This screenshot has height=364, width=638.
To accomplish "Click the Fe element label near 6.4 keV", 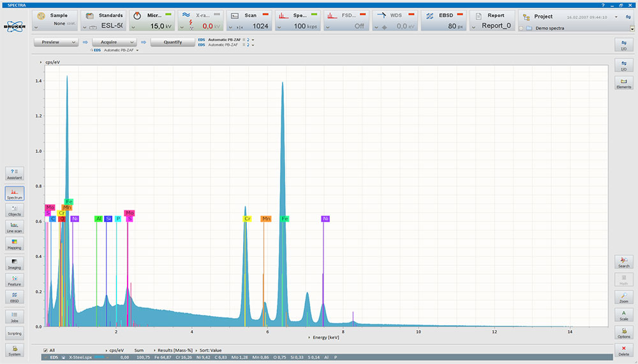I will click(x=285, y=219).
